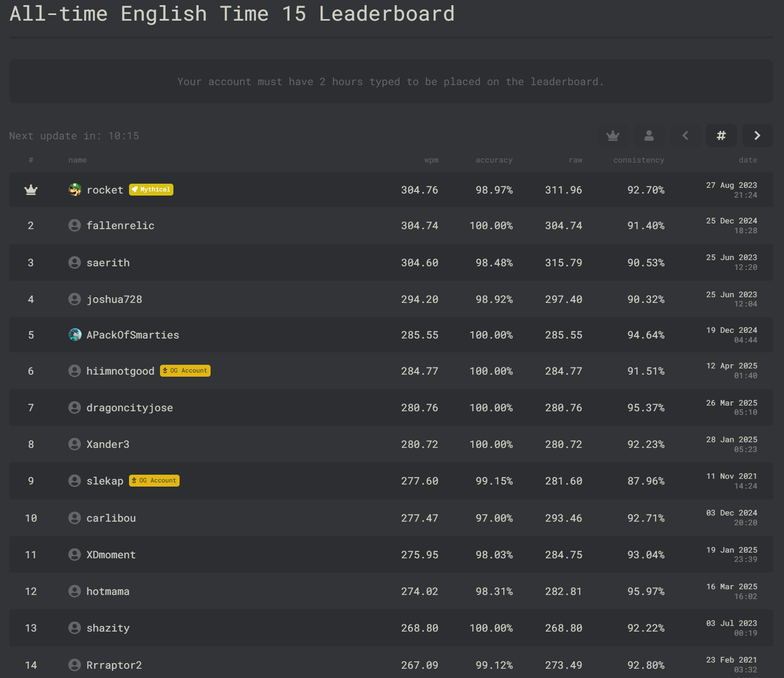Viewport: 784px width, 678px height.
Task: Click OG Account badge beside slekap
Action: (154, 481)
